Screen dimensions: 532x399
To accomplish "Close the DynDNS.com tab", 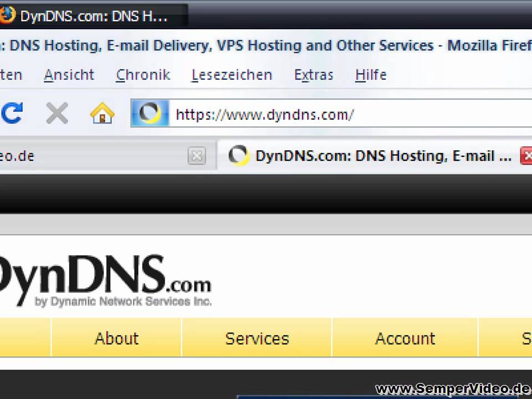I will [x=526, y=156].
